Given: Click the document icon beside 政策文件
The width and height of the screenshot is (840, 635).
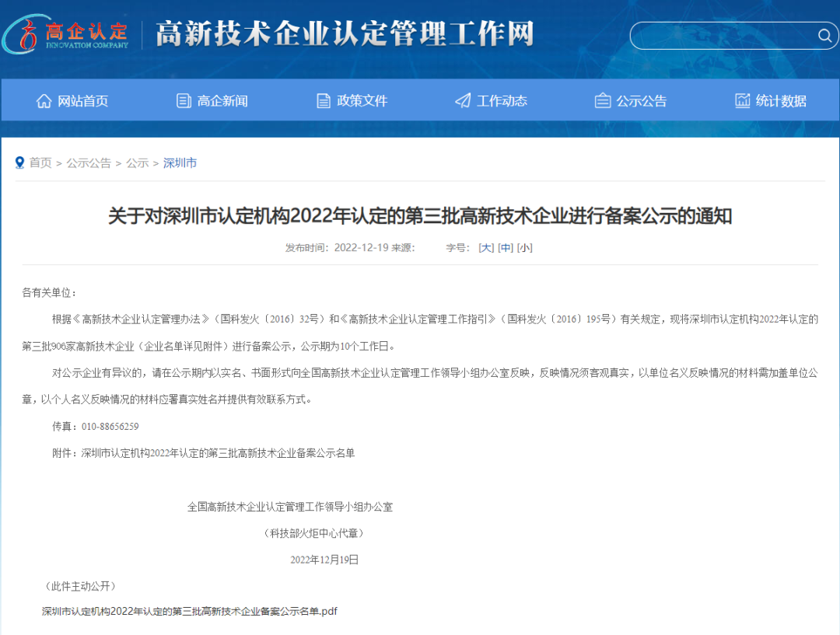Looking at the screenshot, I should (x=324, y=101).
